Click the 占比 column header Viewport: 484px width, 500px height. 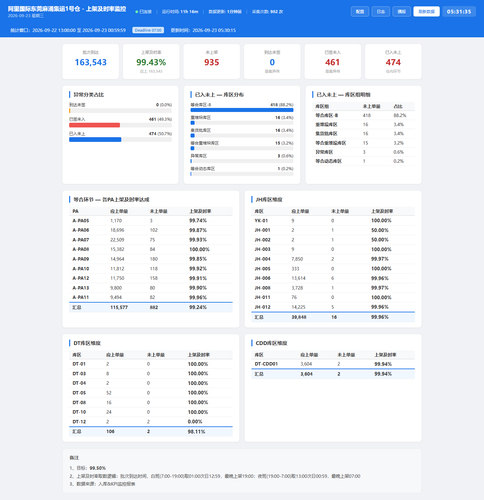pos(398,106)
